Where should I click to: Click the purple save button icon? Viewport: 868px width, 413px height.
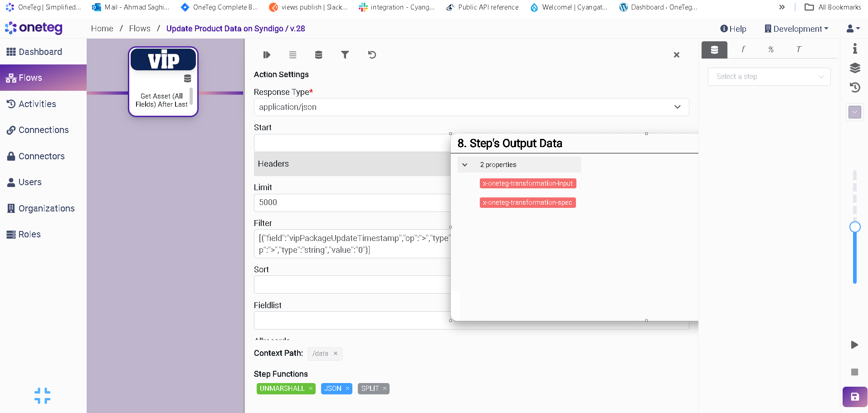[854, 397]
